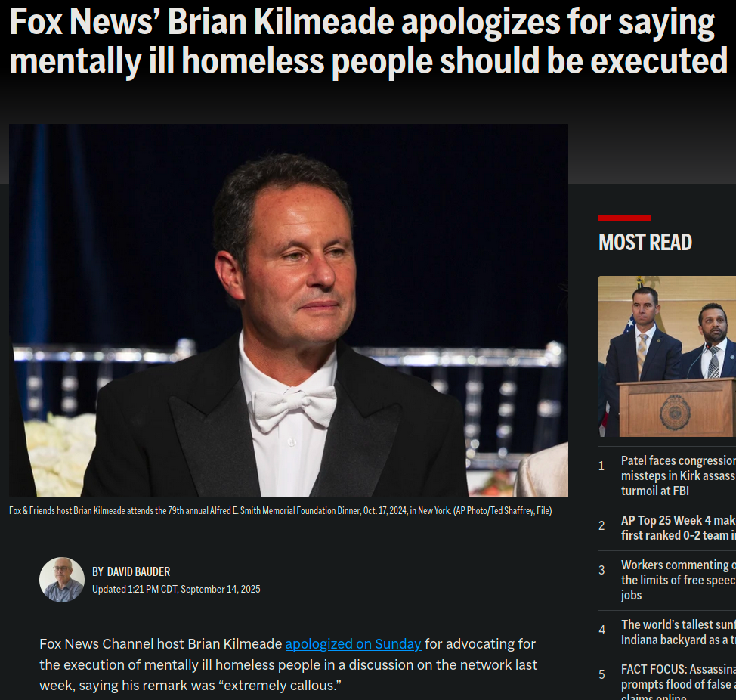Click rank number 3 in Most Read
The height and width of the screenshot is (700, 736).
coord(601,570)
